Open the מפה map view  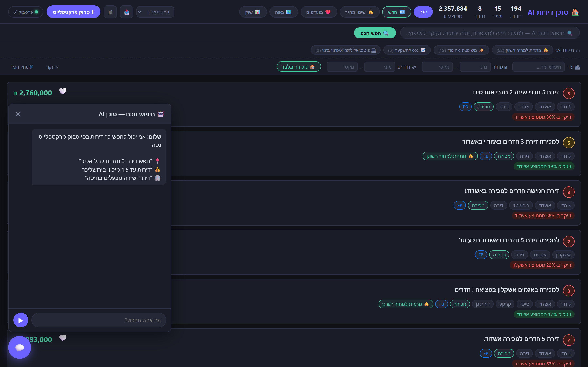pyautogui.click(x=284, y=12)
